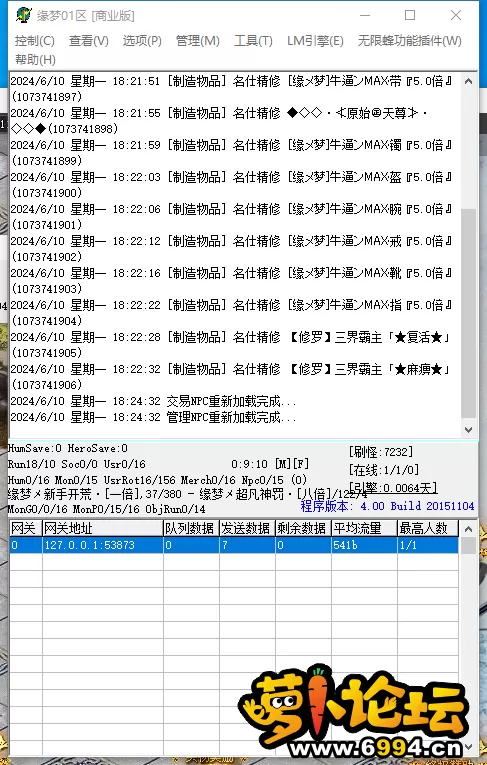Click the 队列数据 column header

(x=191, y=528)
